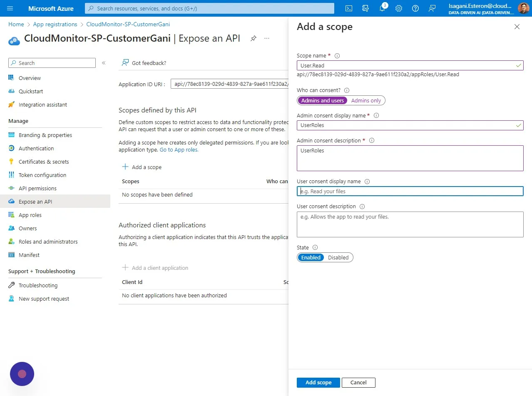Click the Cancel button
Viewport: 532px width, 396px height.
pyautogui.click(x=358, y=382)
